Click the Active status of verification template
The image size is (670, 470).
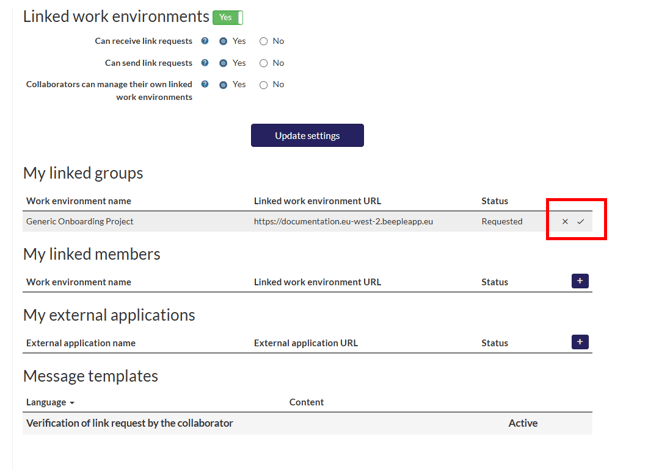pyautogui.click(x=523, y=423)
